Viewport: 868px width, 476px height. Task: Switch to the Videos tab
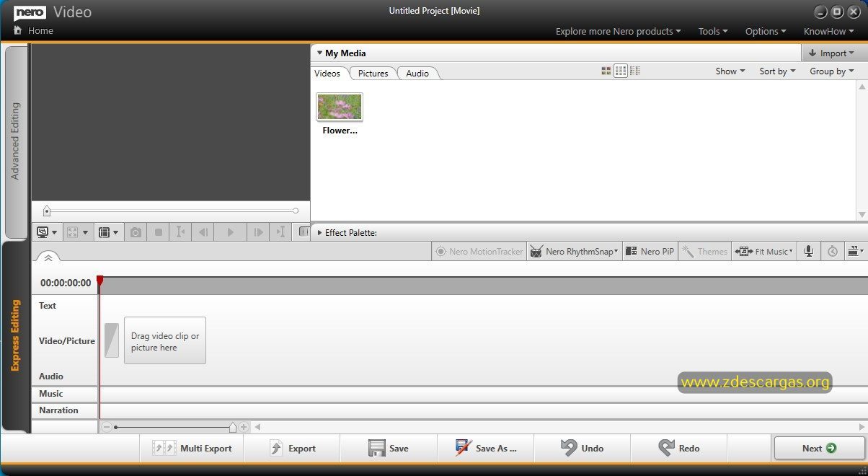coord(328,73)
